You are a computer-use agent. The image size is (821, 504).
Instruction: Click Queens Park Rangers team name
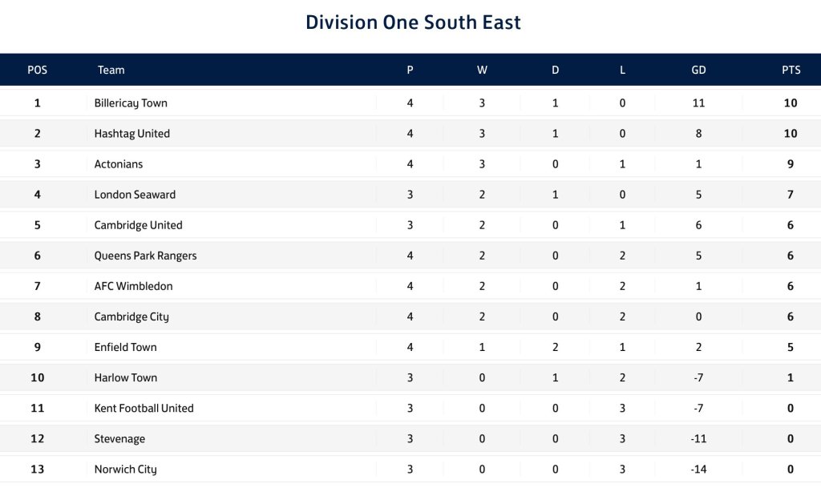coord(145,256)
